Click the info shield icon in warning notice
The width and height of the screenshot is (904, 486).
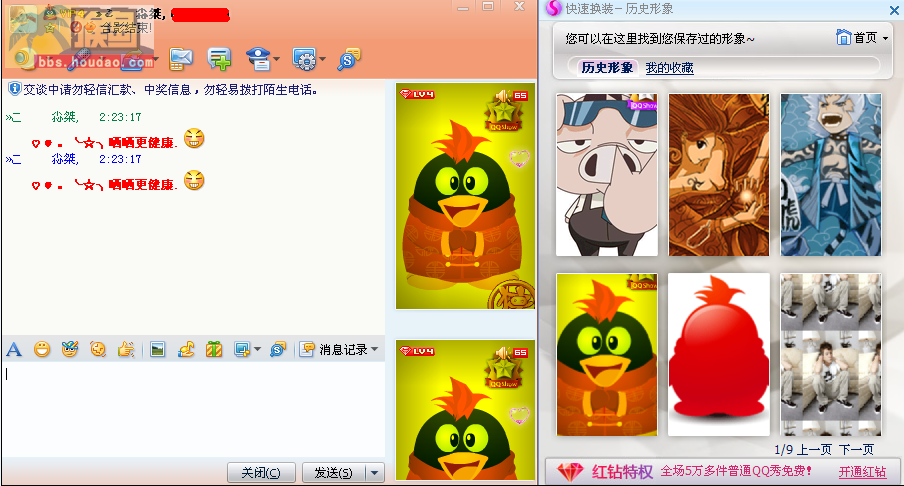14,89
